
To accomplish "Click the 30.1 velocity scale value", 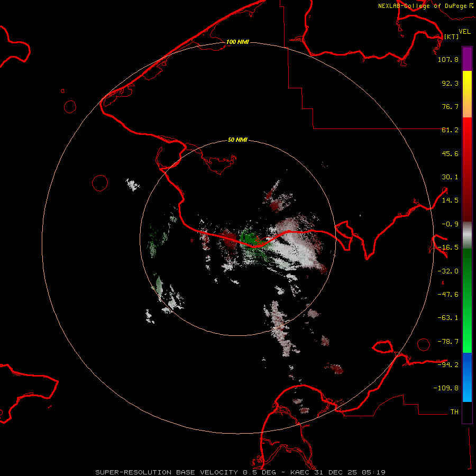I will click(x=450, y=177).
